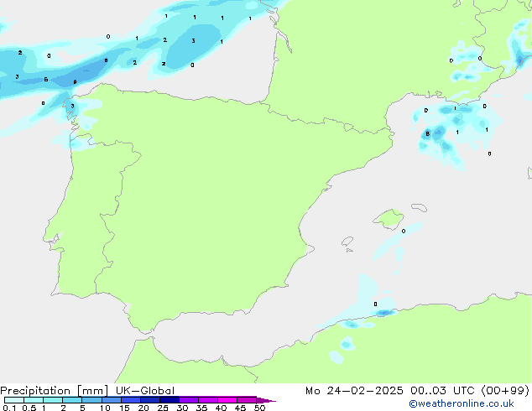Open the weatheronline.co.uk copyright link
This screenshot has width=532, height=411.
[x=462, y=403]
